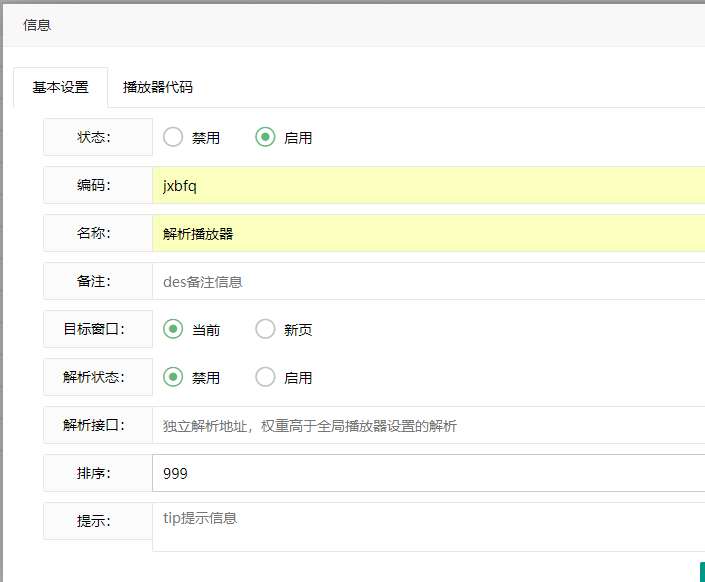Select the 启用 radio for 状态

265,137
